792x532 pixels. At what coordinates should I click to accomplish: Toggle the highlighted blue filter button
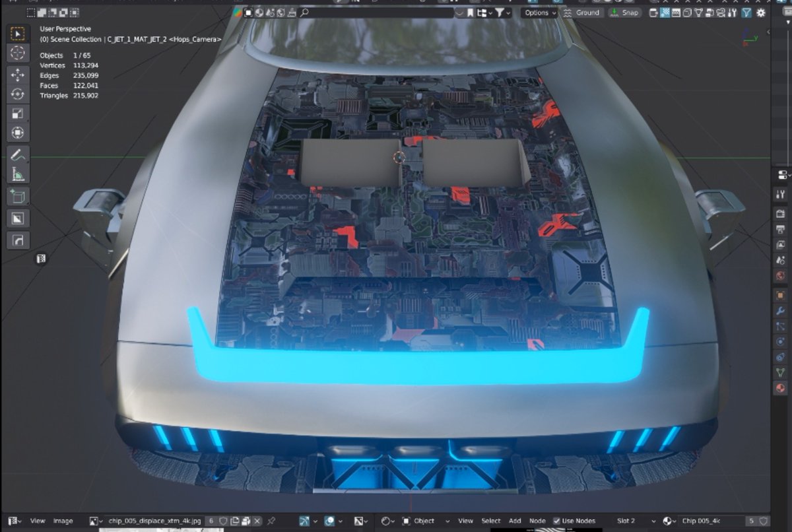click(x=746, y=13)
